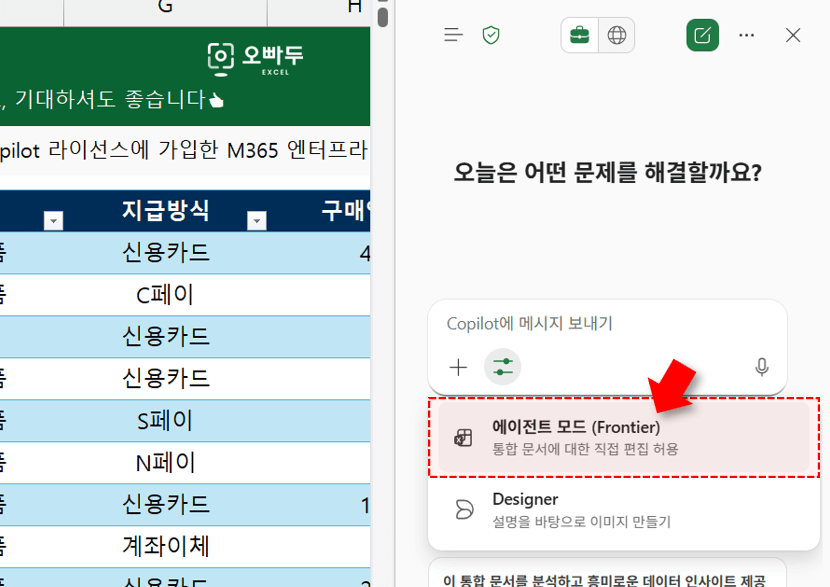The width and height of the screenshot is (830, 587).
Task: Switch to the Work briefcase mode
Action: point(579,35)
